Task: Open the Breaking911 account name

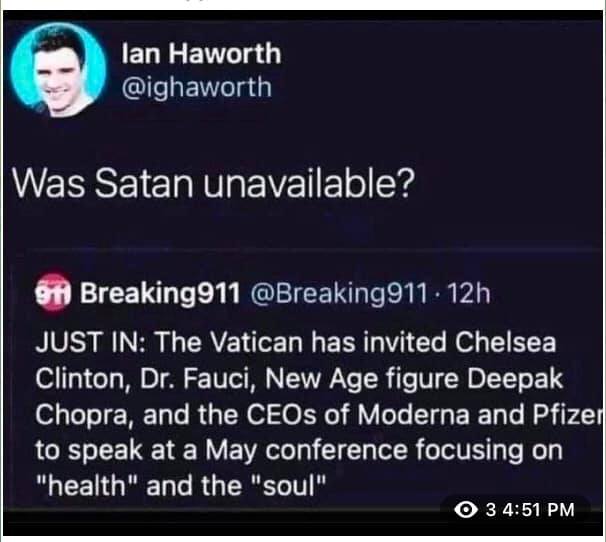Action: (159, 294)
